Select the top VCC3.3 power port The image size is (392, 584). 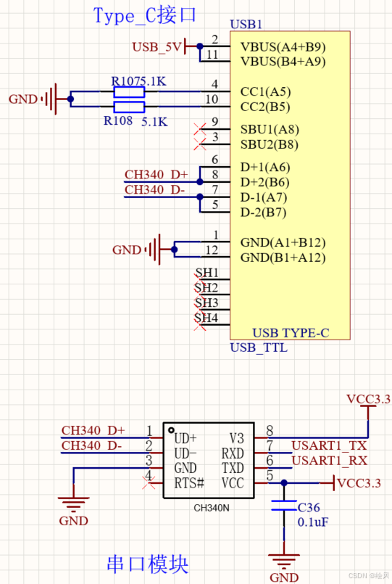(368, 402)
